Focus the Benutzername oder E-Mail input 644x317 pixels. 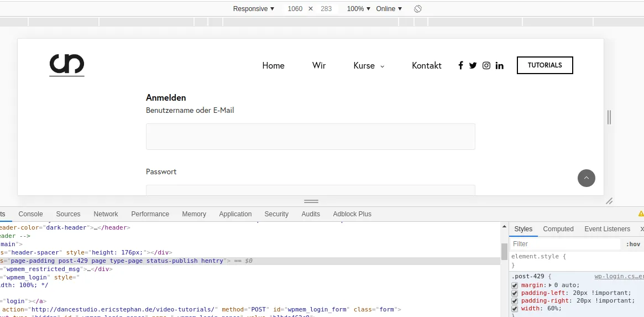(x=311, y=137)
